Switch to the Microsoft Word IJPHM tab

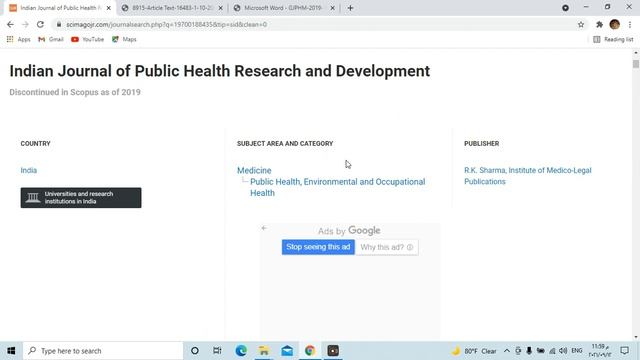283,8
